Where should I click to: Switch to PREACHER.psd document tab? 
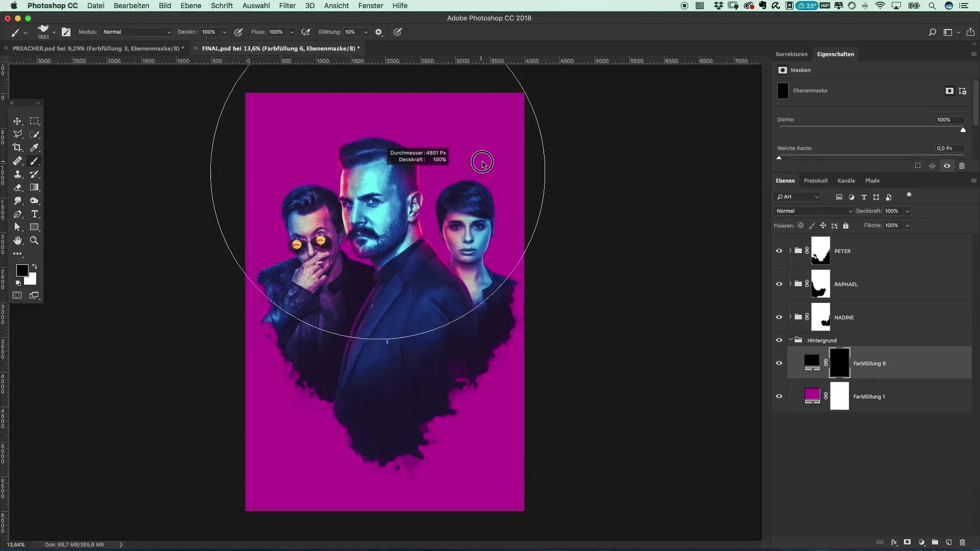click(x=98, y=48)
